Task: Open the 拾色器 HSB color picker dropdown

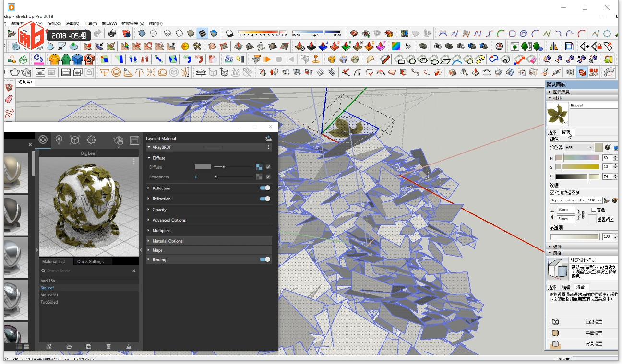Action: point(579,148)
